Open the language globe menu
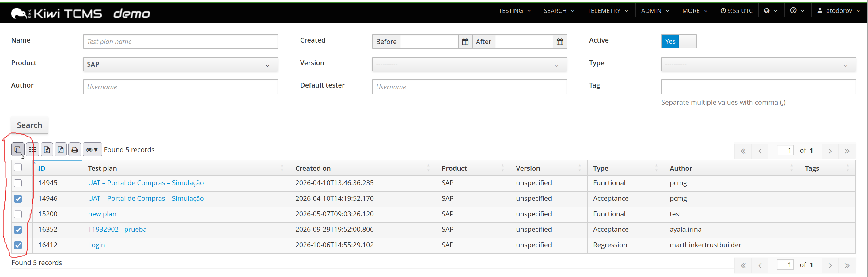The height and width of the screenshot is (277, 868). [770, 11]
